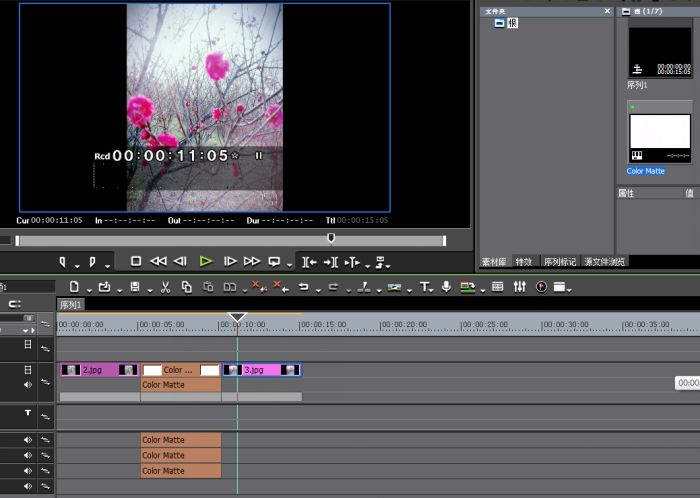
Task: Switch to the 特效 effects tab
Action: [524, 262]
